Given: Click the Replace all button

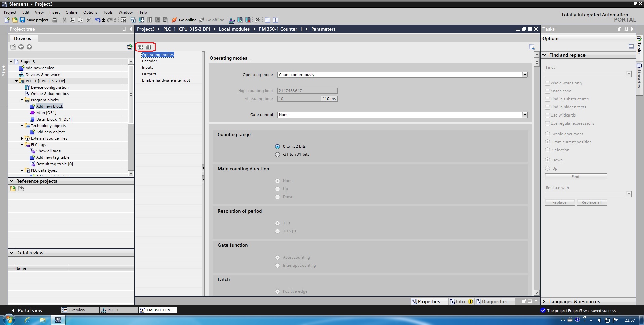Looking at the screenshot, I should pyautogui.click(x=592, y=202).
